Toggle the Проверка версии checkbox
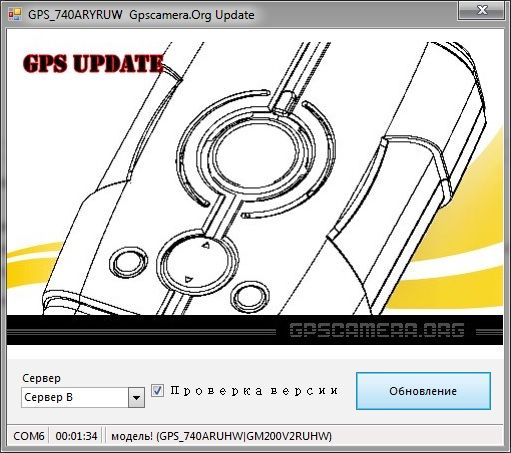This screenshot has width=511, height=453. [x=157, y=390]
